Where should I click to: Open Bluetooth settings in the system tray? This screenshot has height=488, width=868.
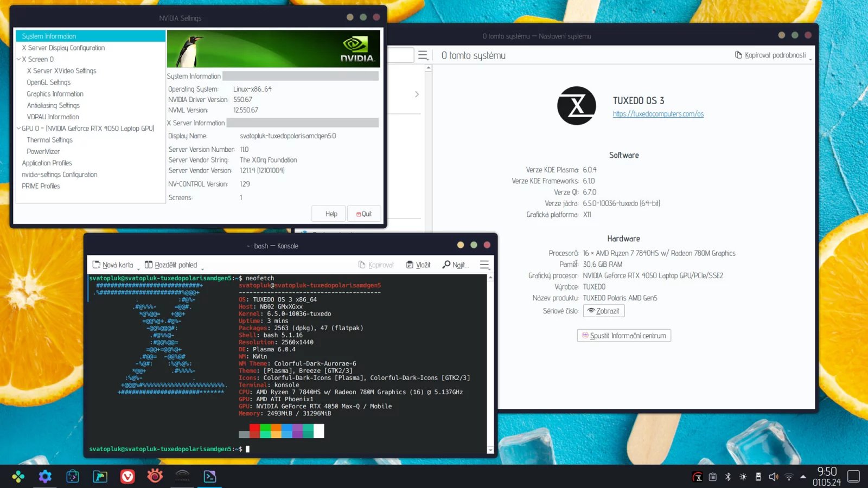728,477
